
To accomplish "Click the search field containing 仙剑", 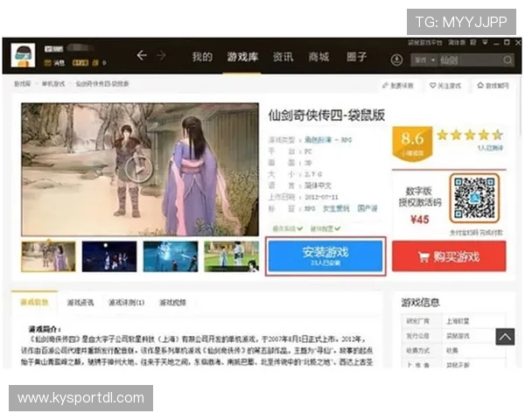I will pyautogui.click(x=470, y=60).
